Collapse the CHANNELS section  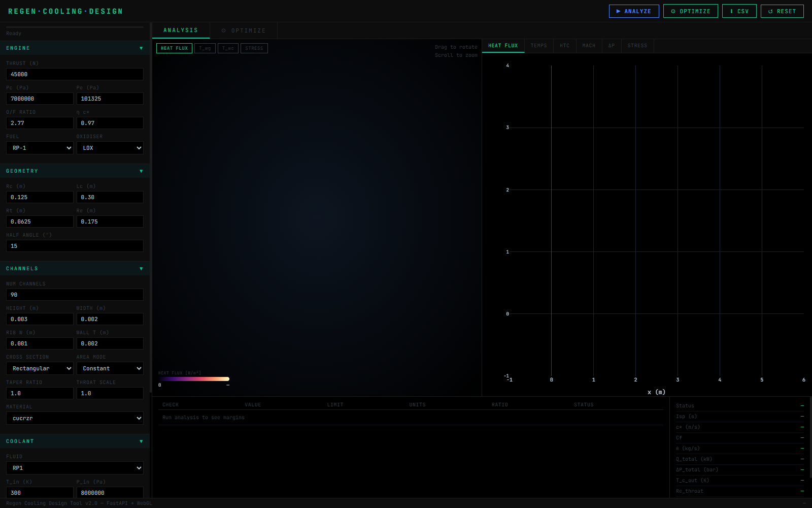click(x=75, y=269)
